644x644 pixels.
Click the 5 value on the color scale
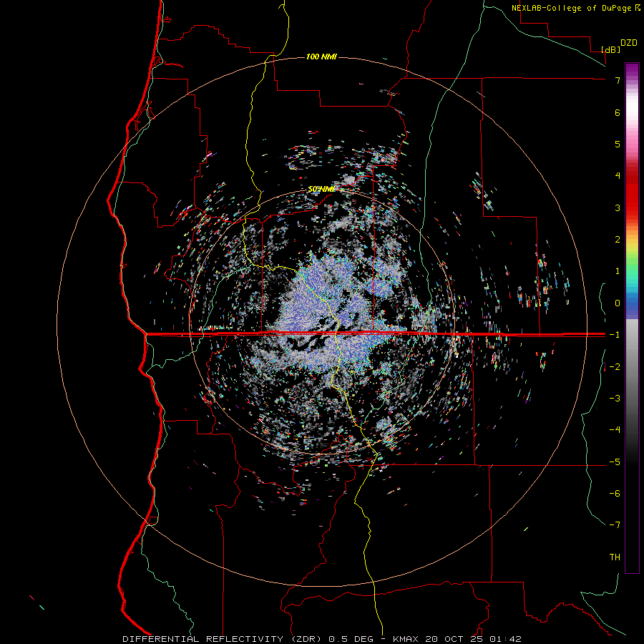point(618,144)
